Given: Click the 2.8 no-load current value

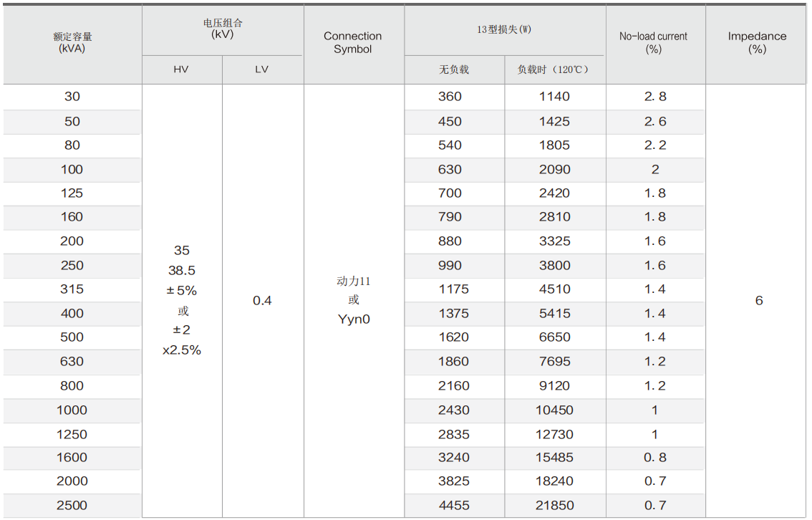Looking at the screenshot, I should point(655,97).
